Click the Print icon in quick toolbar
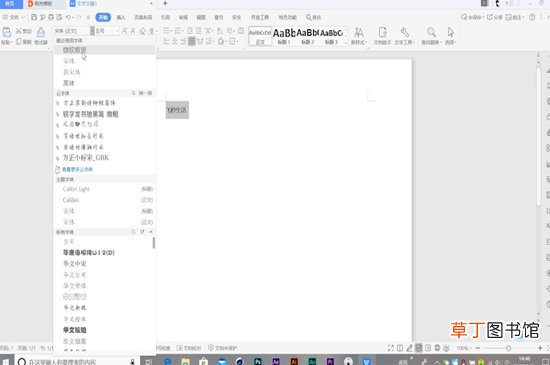 [51, 17]
